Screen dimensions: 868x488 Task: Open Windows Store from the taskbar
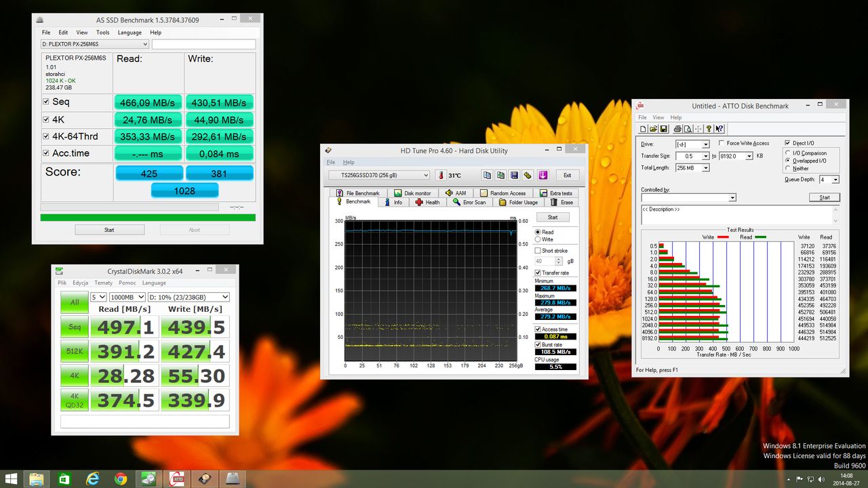(65, 479)
